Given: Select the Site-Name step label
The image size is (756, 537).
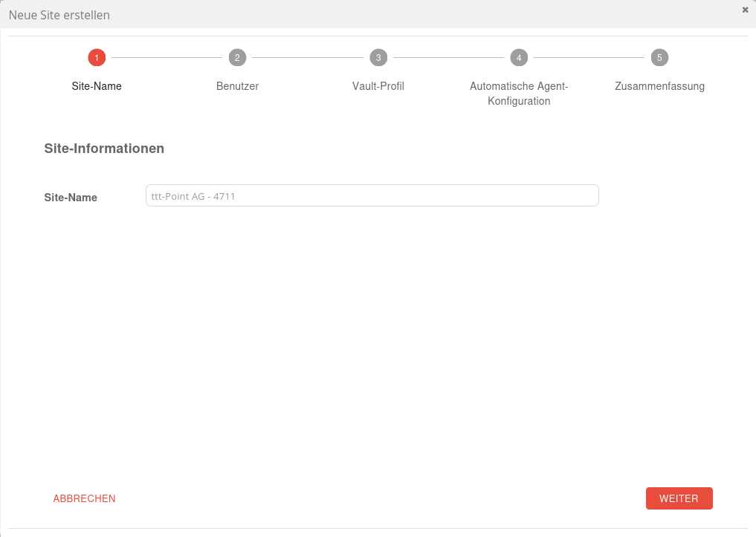Looking at the screenshot, I should click(x=97, y=86).
